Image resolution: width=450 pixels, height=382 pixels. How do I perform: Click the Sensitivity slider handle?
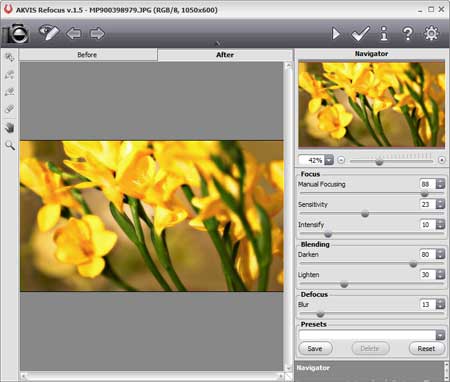coord(365,213)
